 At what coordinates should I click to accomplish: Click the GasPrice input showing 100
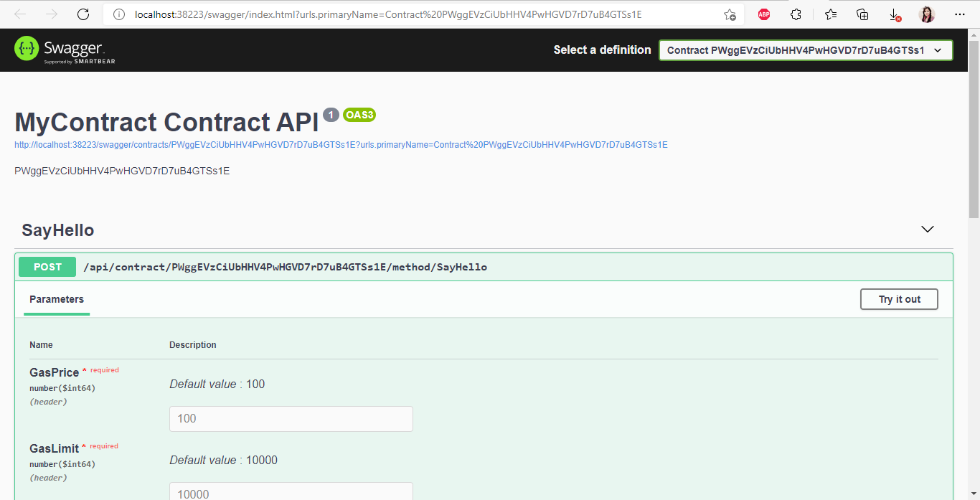(291, 418)
